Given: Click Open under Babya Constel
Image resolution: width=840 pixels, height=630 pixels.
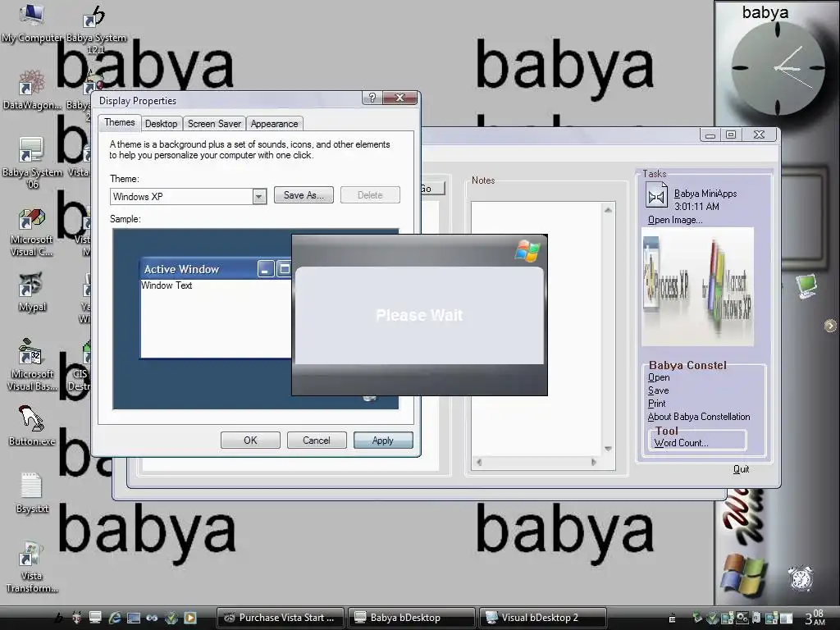Looking at the screenshot, I should [x=659, y=377].
